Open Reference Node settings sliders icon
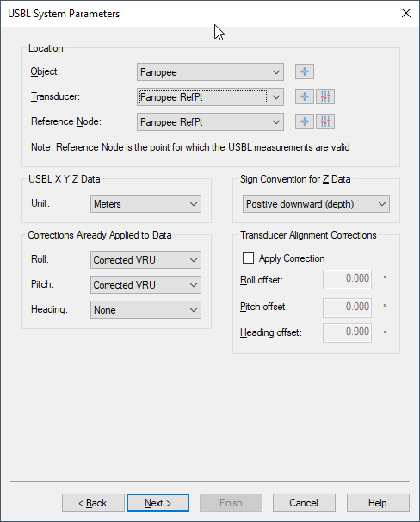This screenshot has height=522, width=420. [325, 121]
